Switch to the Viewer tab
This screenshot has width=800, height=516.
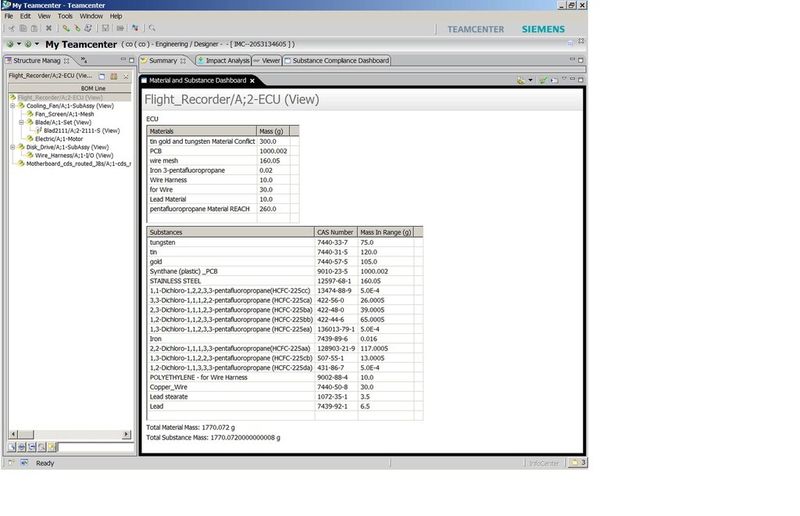[267, 60]
